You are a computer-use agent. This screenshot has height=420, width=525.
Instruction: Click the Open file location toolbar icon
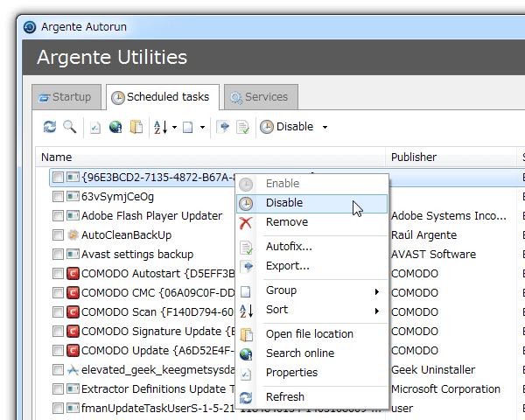coord(136,127)
